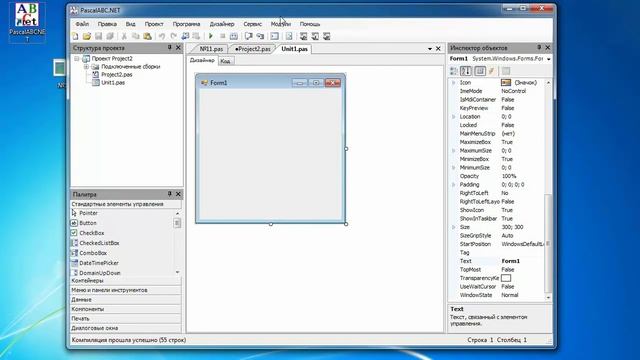Open the document tabs list dropdown arrow
640x360 pixels.
(x=430, y=49)
